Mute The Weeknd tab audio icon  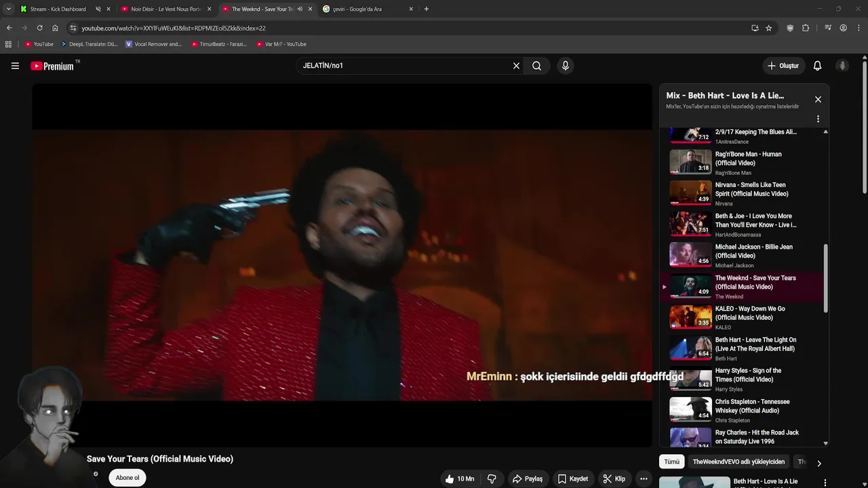(x=300, y=9)
